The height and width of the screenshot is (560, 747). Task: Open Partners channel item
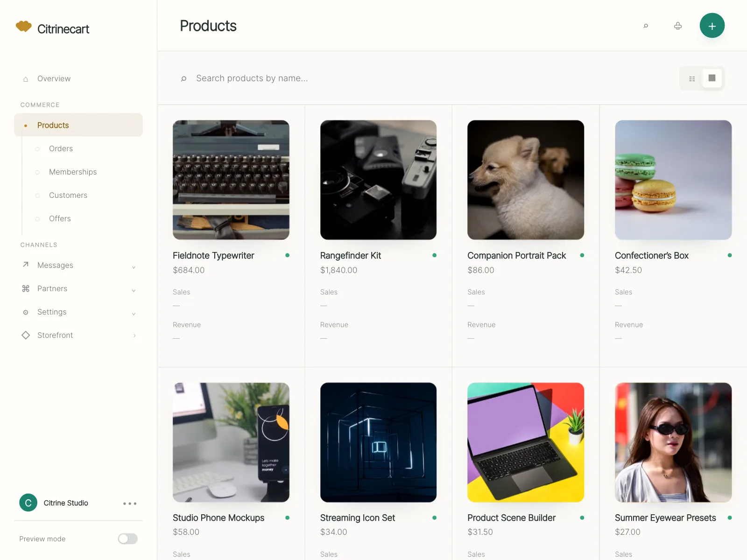point(78,288)
